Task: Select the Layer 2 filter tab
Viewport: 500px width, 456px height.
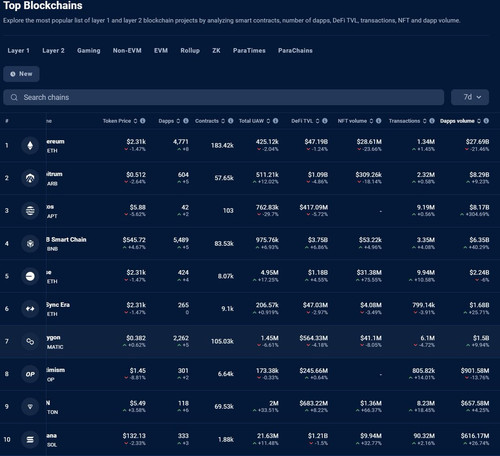Action: click(x=53, y=51)
